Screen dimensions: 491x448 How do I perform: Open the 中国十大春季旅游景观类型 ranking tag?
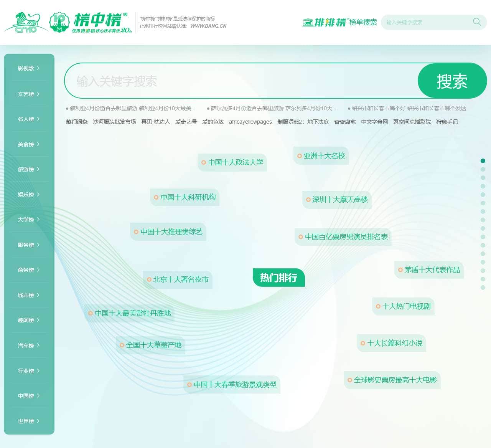(232, 385)
